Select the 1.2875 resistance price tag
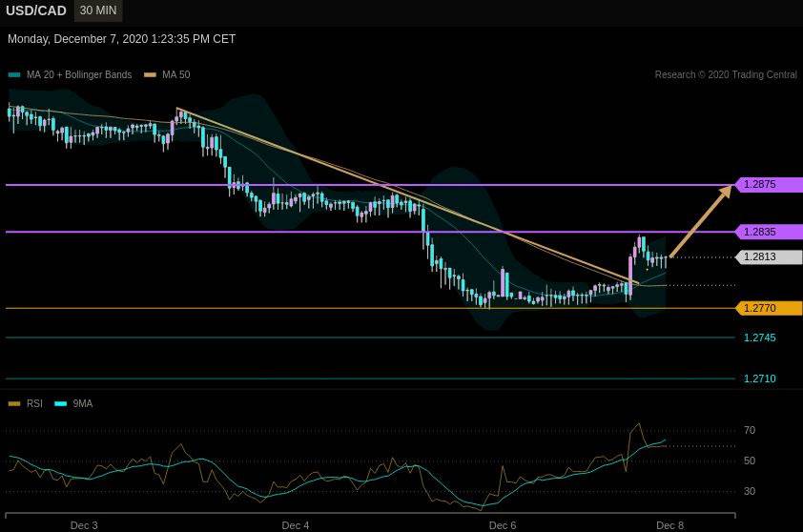 point(769,184)
